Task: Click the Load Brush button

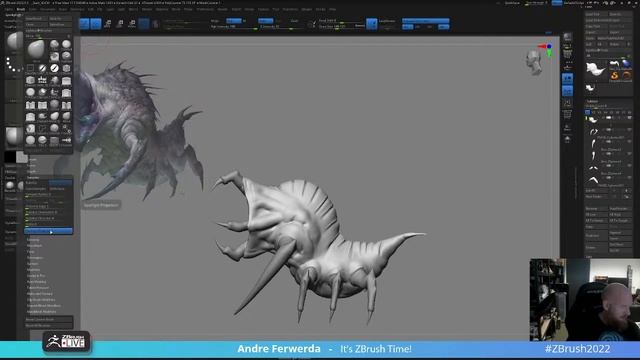Action: [x=36, y=18]
